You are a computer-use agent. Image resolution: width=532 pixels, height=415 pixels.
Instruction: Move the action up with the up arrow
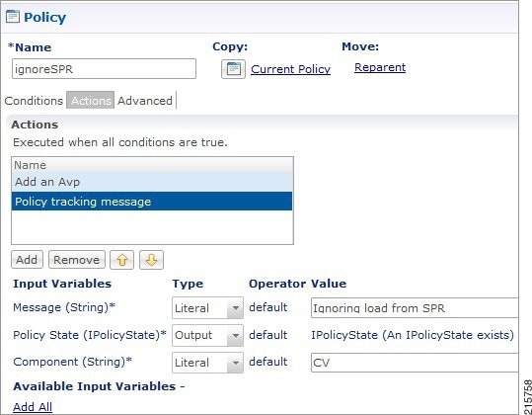121,260
